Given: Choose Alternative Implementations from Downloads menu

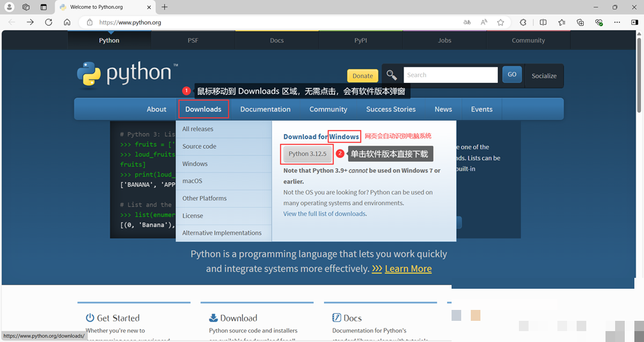Looking at the screenshot, I should point(224,233).
